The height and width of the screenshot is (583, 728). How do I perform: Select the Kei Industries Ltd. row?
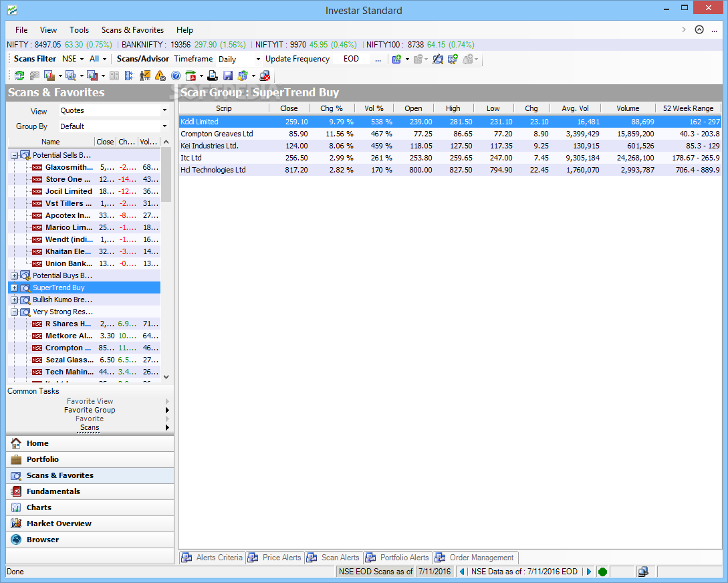coord(450,146)
